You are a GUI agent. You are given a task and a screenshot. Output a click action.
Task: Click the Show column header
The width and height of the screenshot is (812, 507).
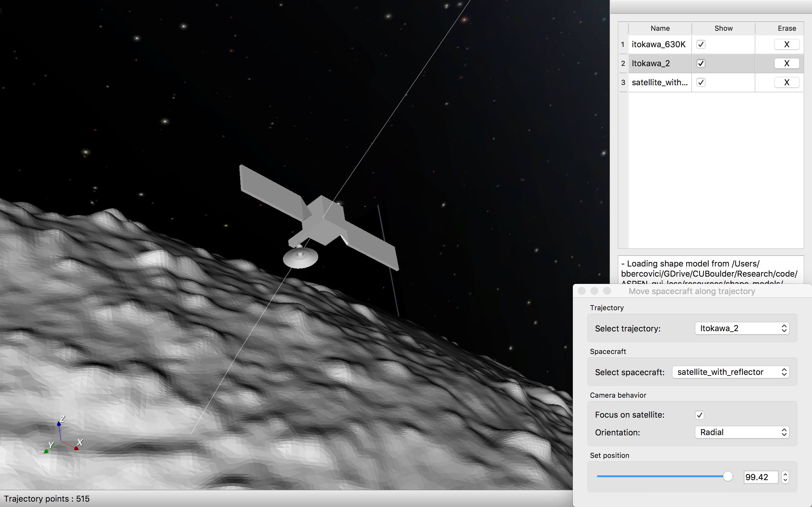coord(723,28)
